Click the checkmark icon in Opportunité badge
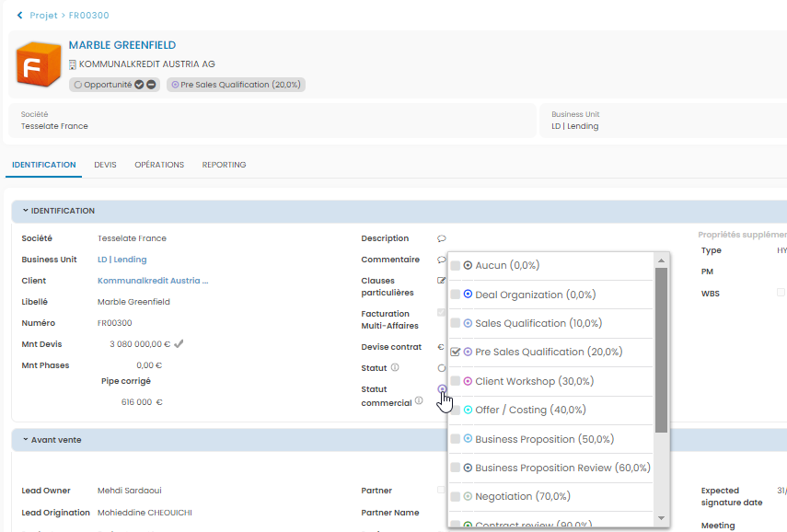Image resolution: width=787 pixels, height=532 pixels. tap(139, 85)
